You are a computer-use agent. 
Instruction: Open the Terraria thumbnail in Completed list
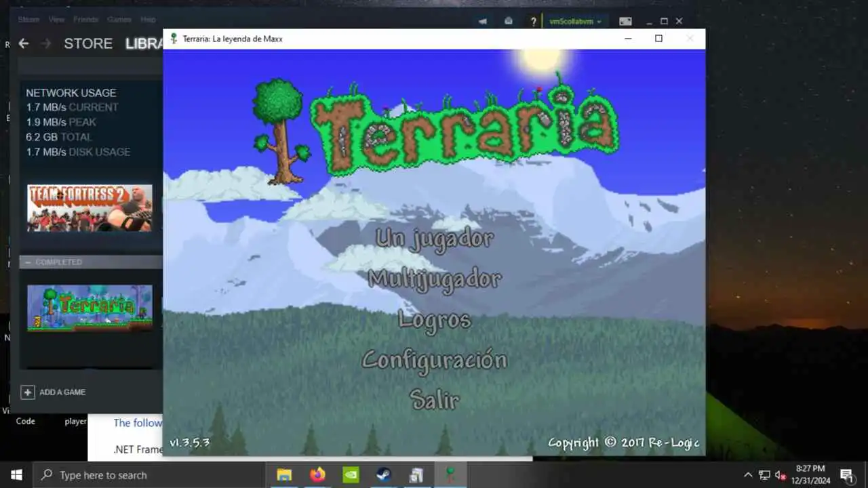90,308
